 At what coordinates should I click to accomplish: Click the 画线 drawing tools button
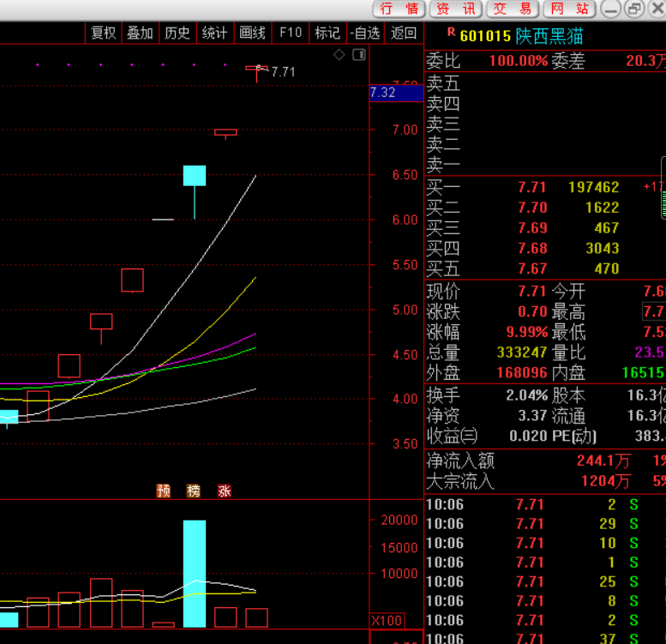coord(252,33)
